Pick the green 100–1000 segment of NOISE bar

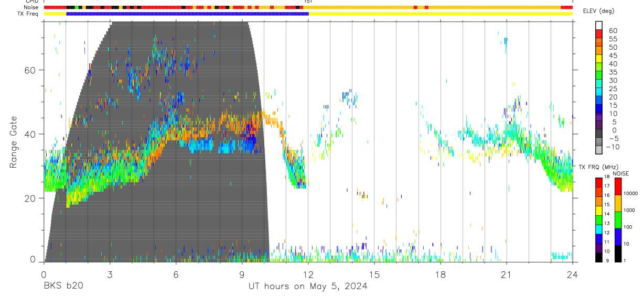[618, 219]
